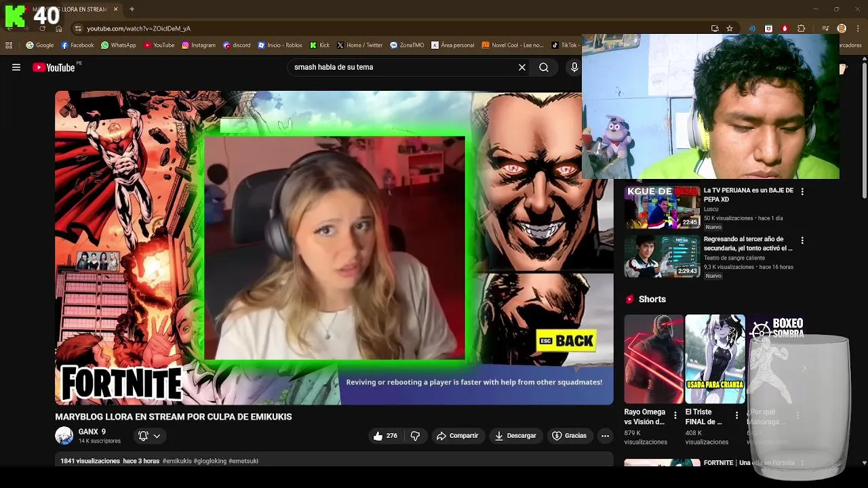Click the install app icon in address bar
The height and width of the screenshot is (488, 868).
click(x=715, y=28)
